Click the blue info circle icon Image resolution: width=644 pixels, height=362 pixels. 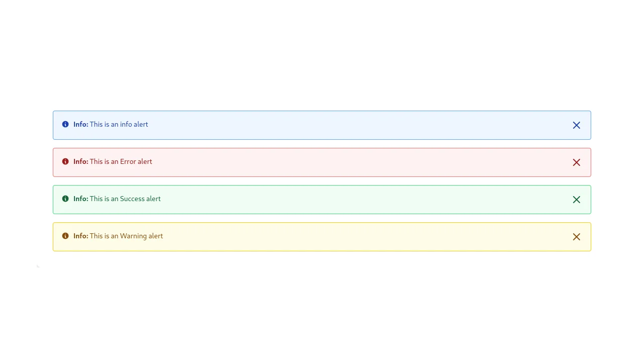click(x=65, y=124)
